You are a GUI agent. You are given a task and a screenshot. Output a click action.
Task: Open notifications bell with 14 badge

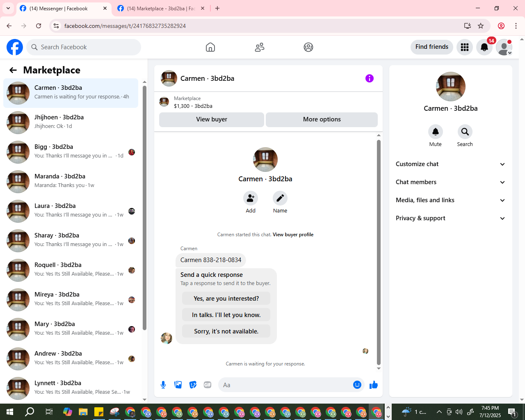[x=484, y=47]
